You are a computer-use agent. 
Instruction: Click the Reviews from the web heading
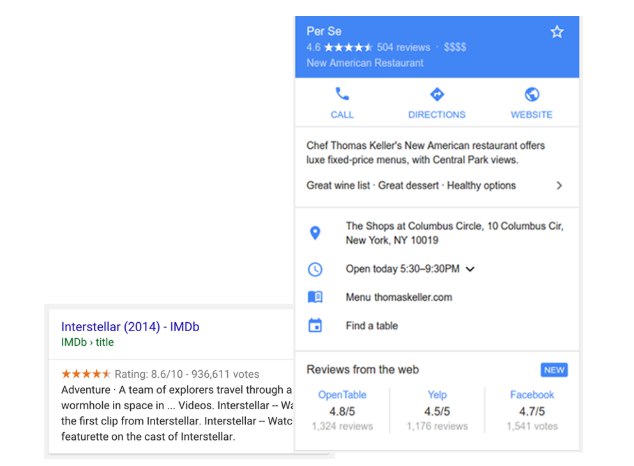pyautogui.click(x=363, y=370)
